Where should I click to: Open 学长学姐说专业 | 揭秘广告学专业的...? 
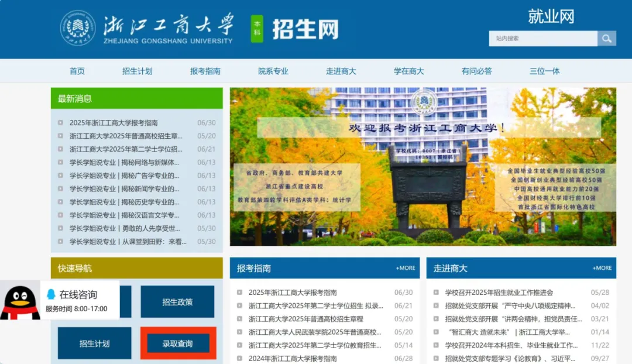[124, 176]
